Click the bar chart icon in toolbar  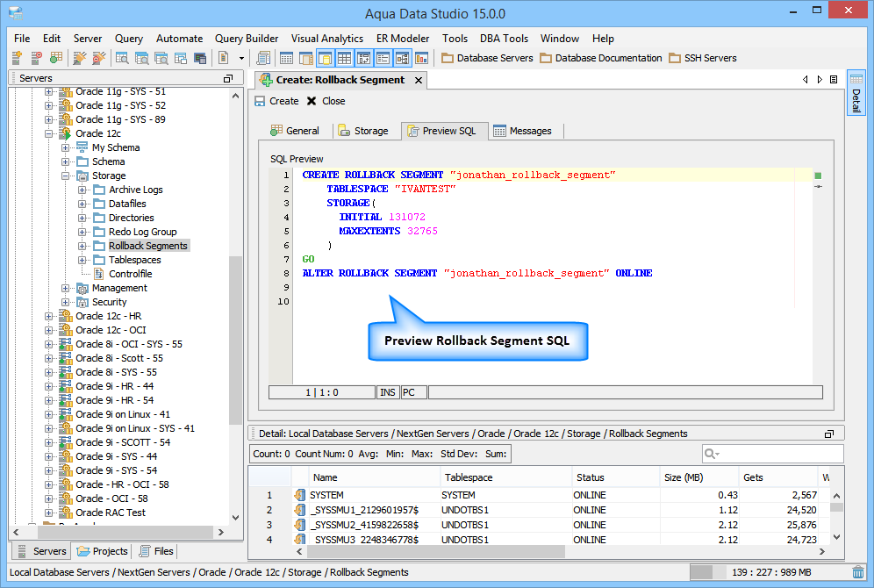click(422, 58)
